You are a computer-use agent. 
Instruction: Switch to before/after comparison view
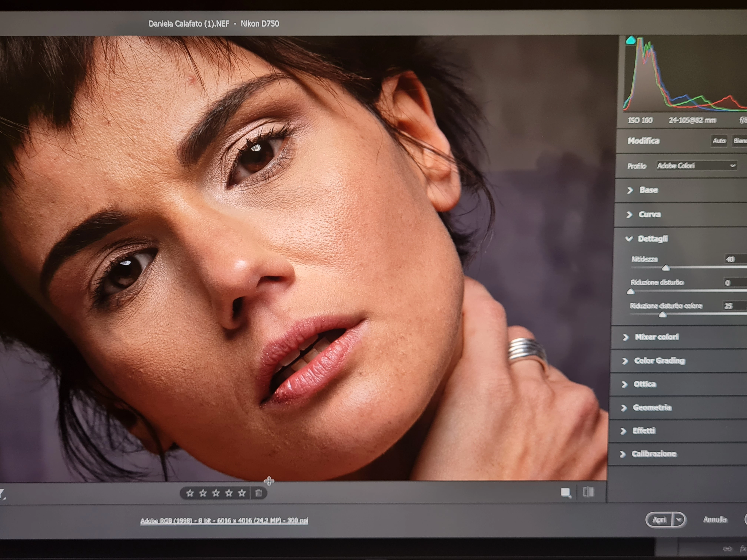[x=588, y=492]
